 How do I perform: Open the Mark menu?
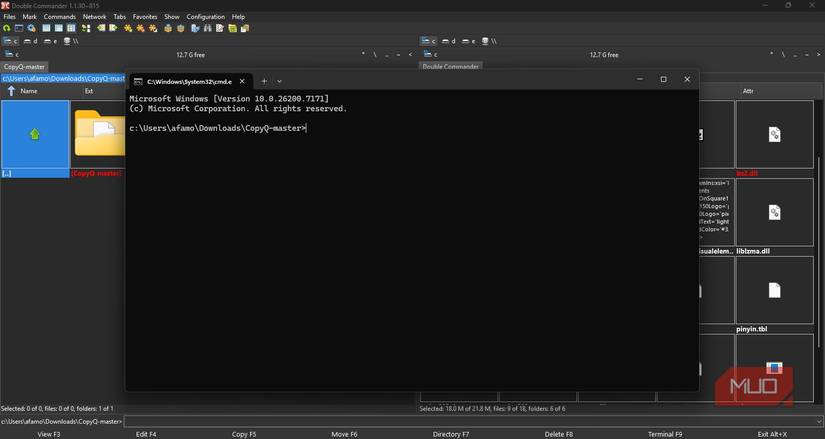click(29, 17)
